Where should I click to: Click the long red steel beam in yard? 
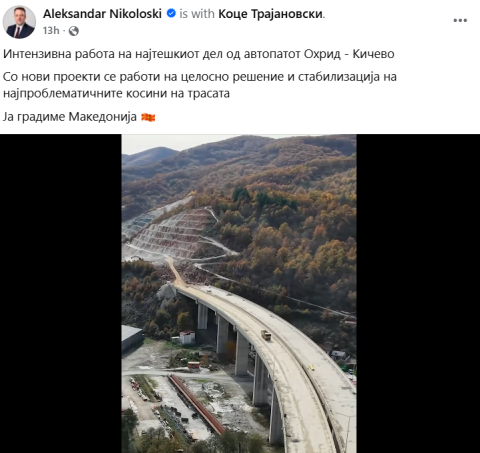[197, 405]
